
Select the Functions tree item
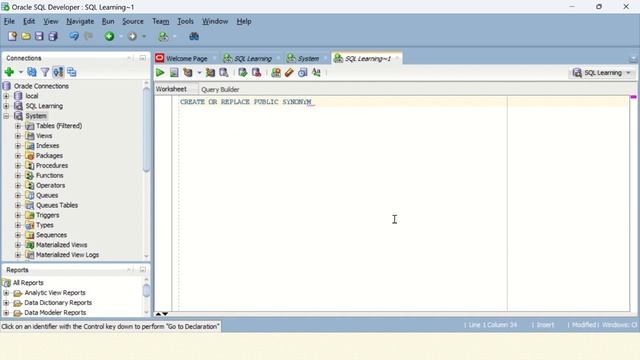pos(49,176)
